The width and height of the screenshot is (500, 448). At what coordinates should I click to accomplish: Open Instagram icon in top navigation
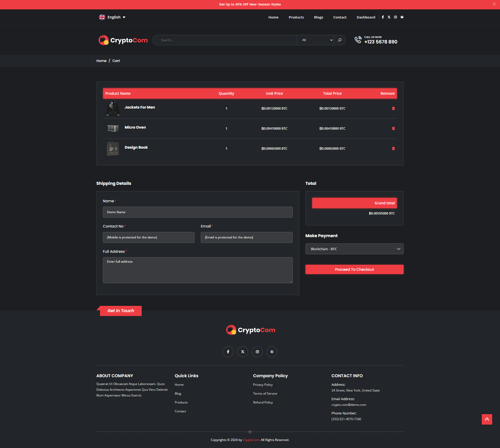click(x=395, y=17)
